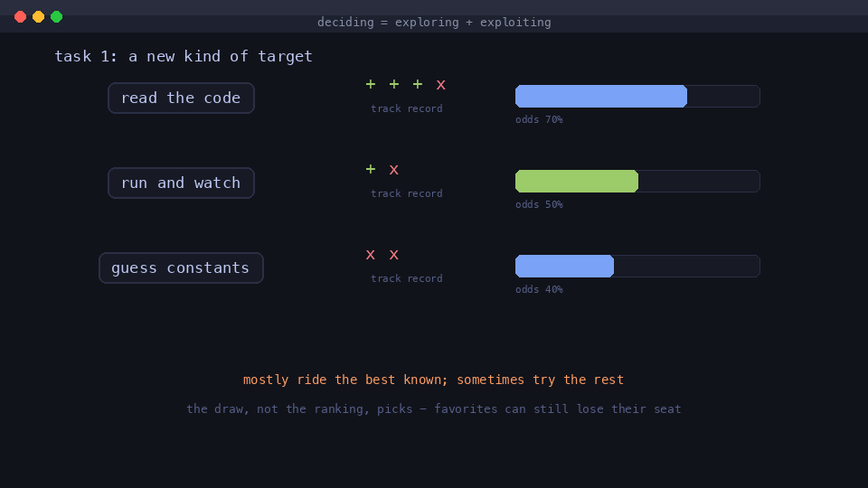Click the green 50% odds bar
Image resolution: width=868 pixels, height=488 pixels.
576,182
